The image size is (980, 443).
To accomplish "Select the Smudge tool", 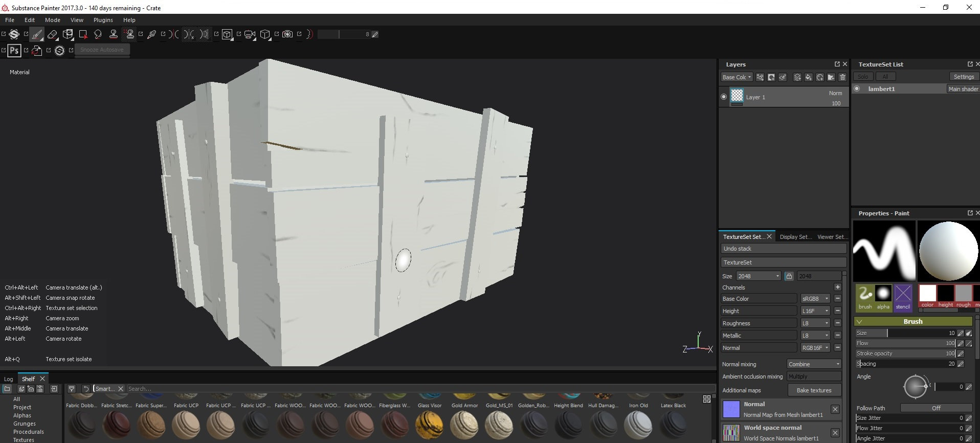I will [x=98, y=34].
